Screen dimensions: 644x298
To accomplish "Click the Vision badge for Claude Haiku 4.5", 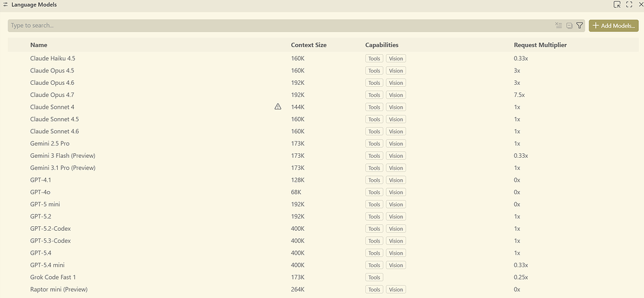I will coord(396,58).
